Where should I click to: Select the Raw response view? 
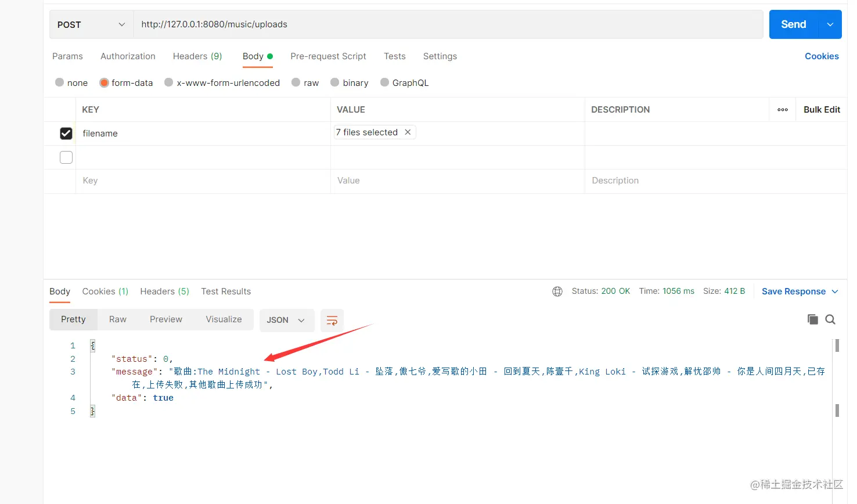point(118,319)
